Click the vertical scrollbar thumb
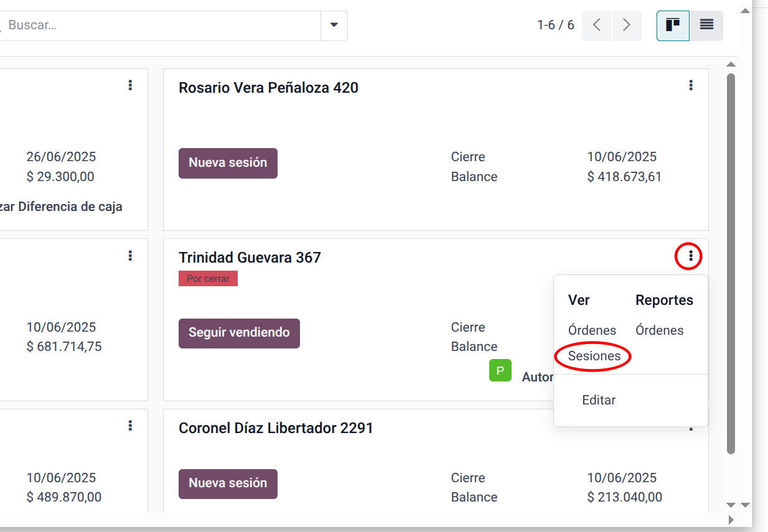The image size is (768, 532). tap(731, 261)
